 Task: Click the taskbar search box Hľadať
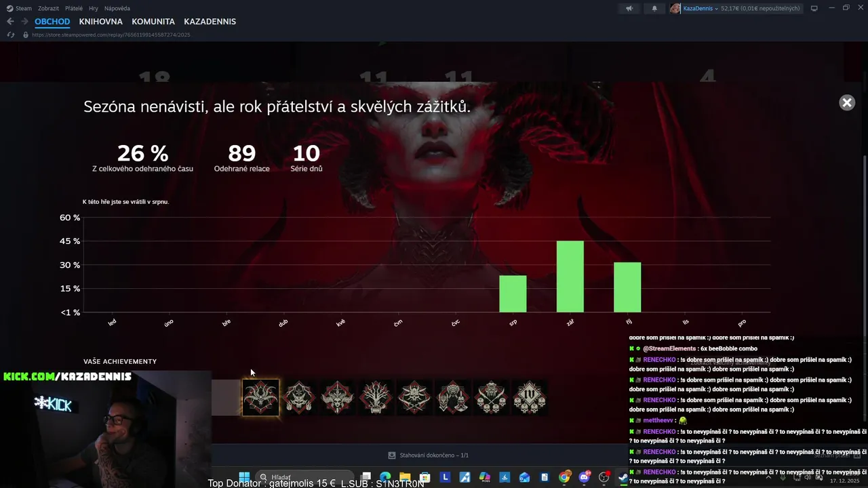tap(305, 477)
